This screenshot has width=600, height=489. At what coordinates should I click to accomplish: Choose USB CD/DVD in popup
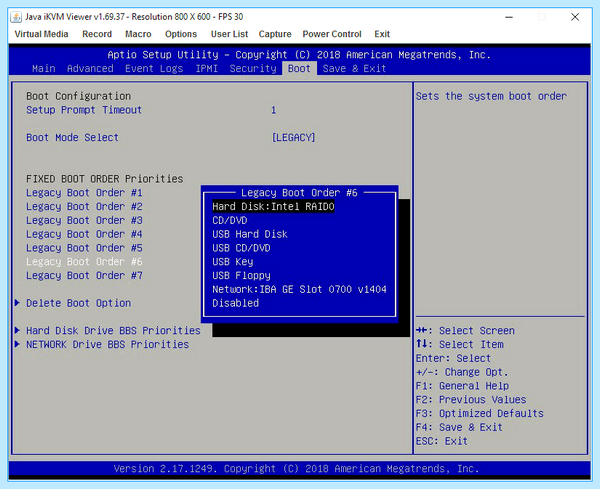pos(241,248)
